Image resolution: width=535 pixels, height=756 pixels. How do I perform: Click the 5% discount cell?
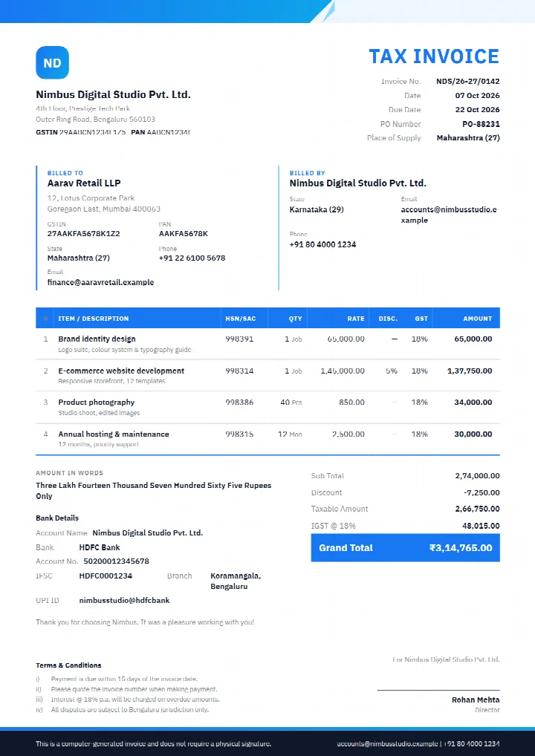click(x=392, y=371)
